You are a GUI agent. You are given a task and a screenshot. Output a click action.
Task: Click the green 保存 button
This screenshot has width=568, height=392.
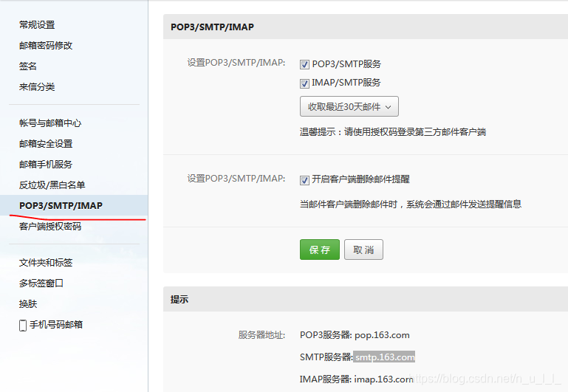pyautogui.click(x=320, y=250)
